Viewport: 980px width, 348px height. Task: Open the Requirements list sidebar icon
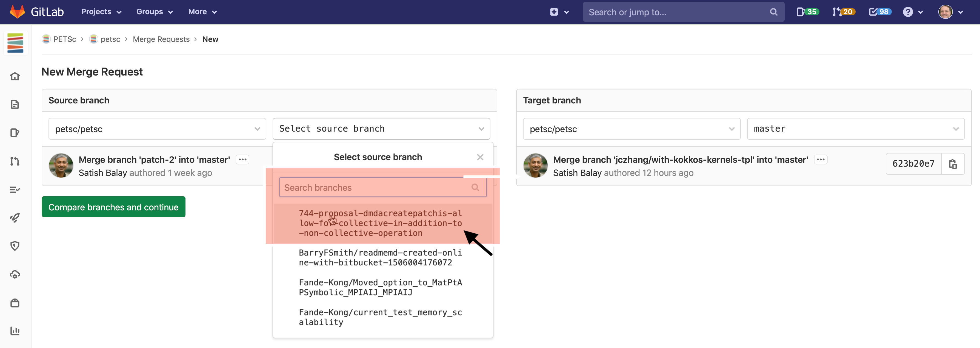coord(15,190)
